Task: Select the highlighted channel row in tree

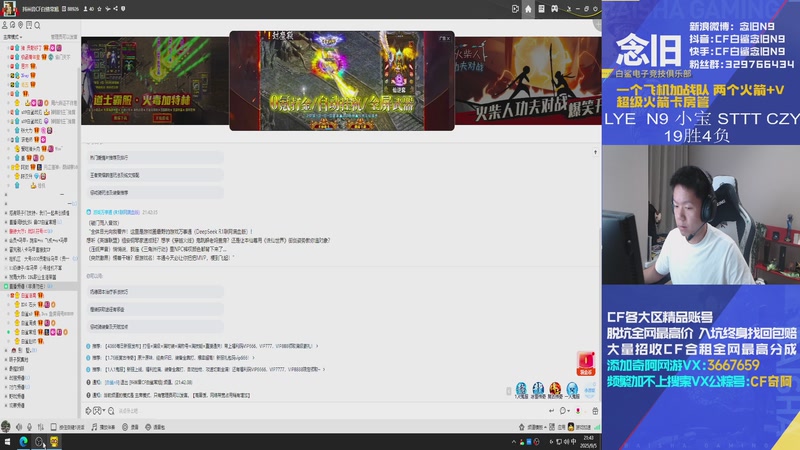Action: coord(39,286)
